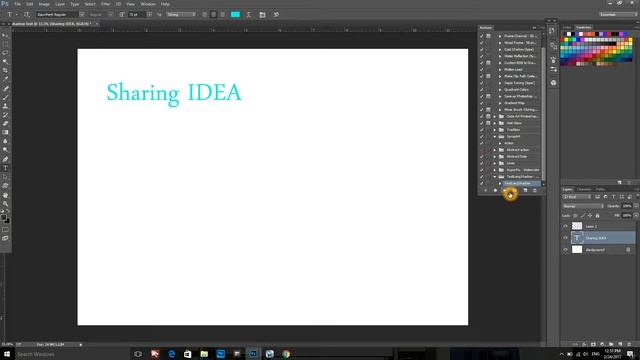Viewport: 640px width, 360px height.
Task: Select the Magic Wand tool
Action: [x=5, y=62]
